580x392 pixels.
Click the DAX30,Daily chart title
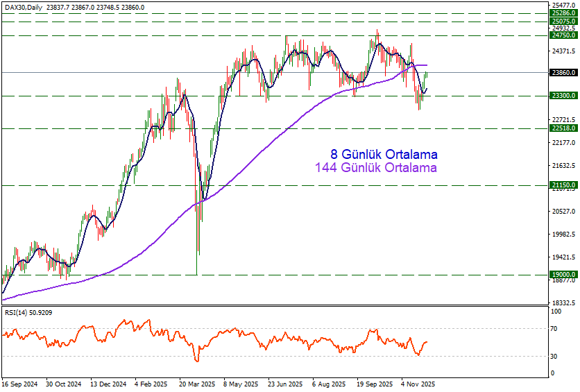coord(24,7)
